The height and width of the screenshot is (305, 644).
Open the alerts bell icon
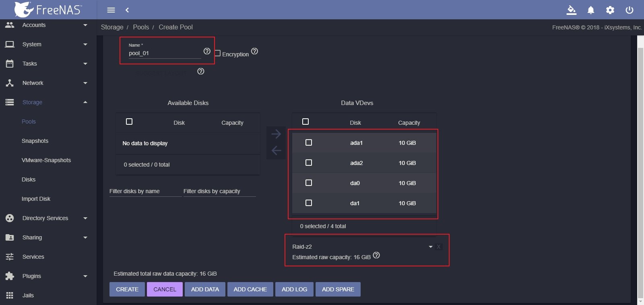[590, 10]
